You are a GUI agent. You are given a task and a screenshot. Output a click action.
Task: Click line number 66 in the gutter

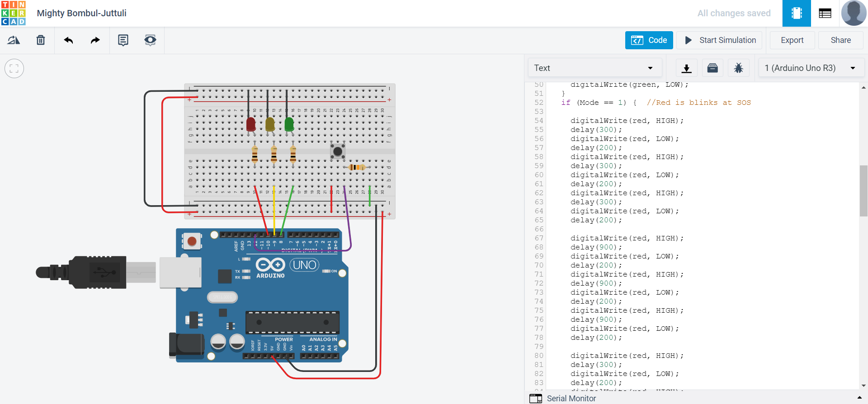539,229
